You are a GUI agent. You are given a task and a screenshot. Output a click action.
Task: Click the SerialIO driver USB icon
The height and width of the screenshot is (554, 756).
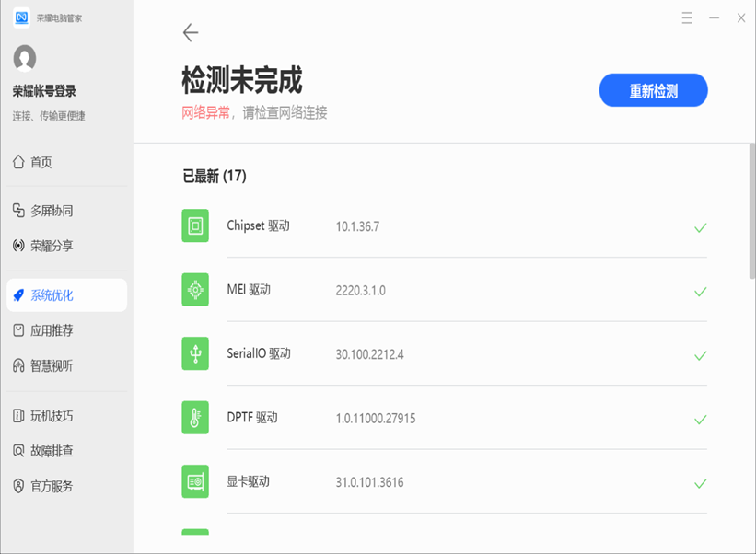pyautogui.click(x=195, y=353)
